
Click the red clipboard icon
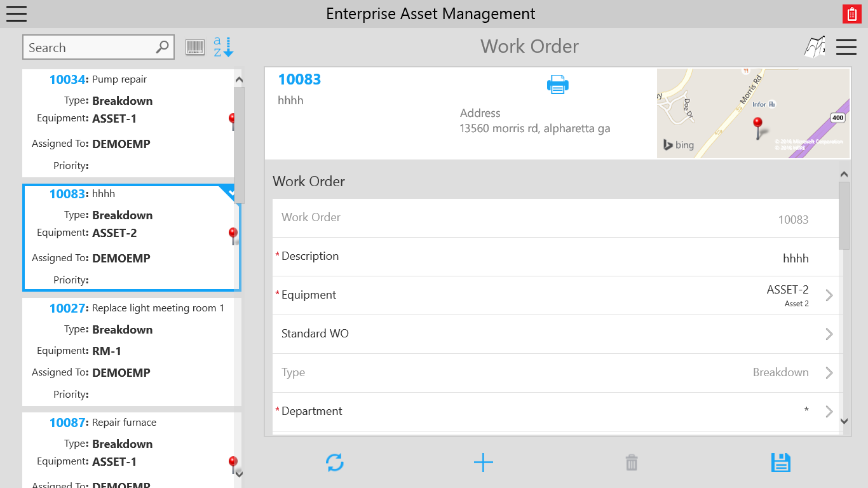[851, 14]
